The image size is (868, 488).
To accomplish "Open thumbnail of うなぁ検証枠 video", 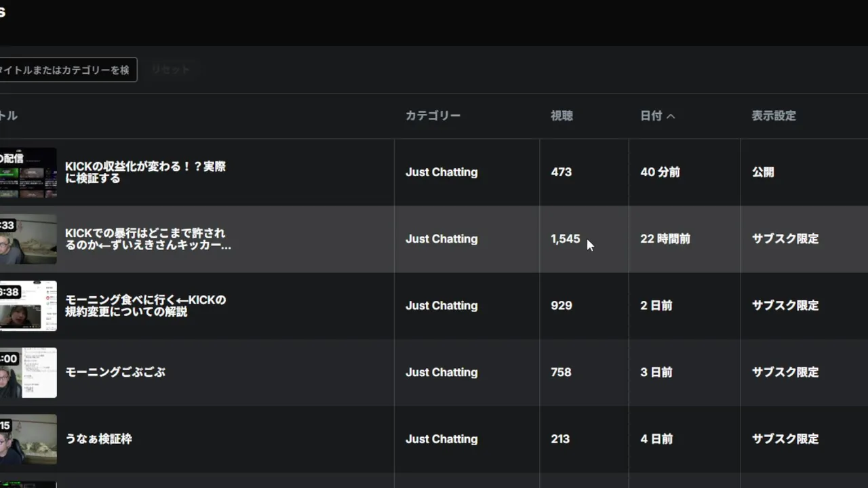I will (28, 439).
